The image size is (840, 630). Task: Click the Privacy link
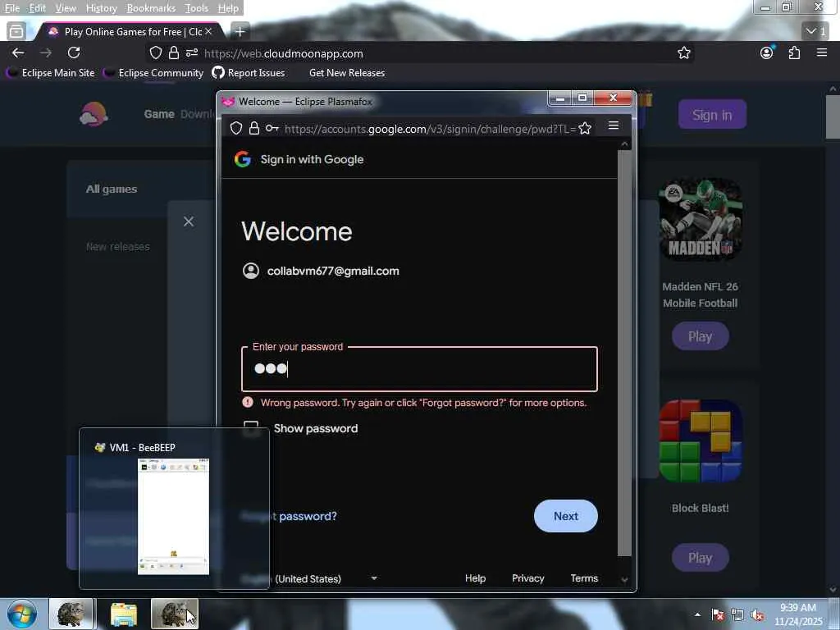(x=527, y=578)
